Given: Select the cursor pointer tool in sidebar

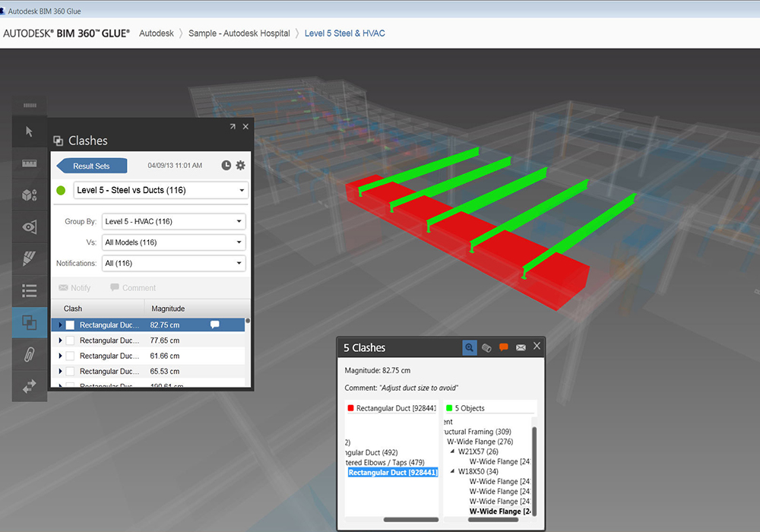Looking at the screenshot, I should [x=29, y=131].
